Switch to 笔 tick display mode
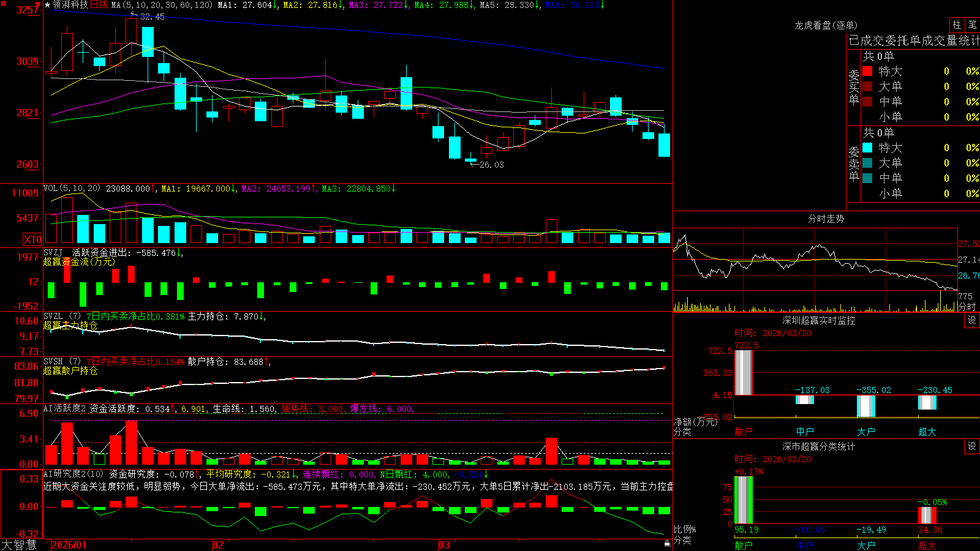 click(972, 25)
